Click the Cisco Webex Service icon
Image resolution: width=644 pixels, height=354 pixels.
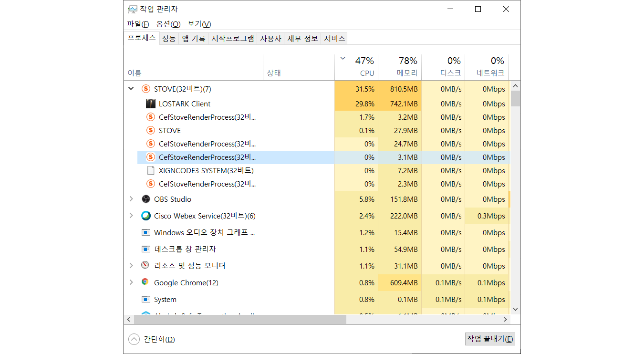146,216
